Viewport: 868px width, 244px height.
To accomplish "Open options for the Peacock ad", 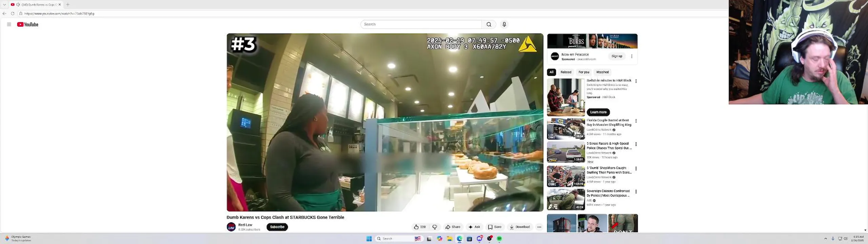I will pos(632,56).
